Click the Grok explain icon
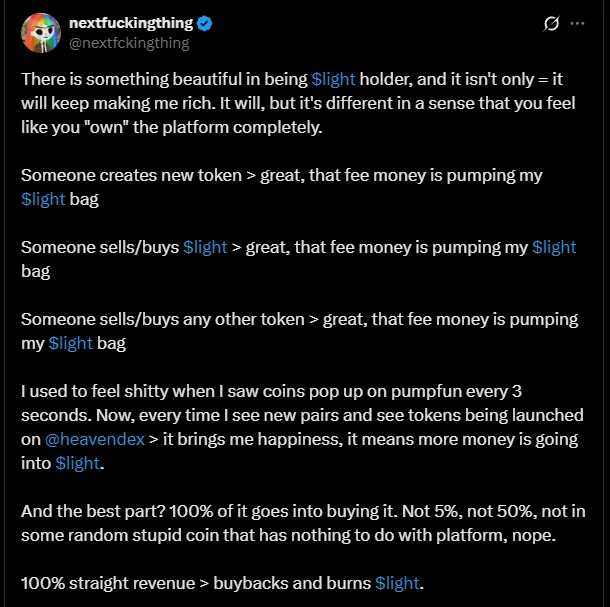 point(550,23)
